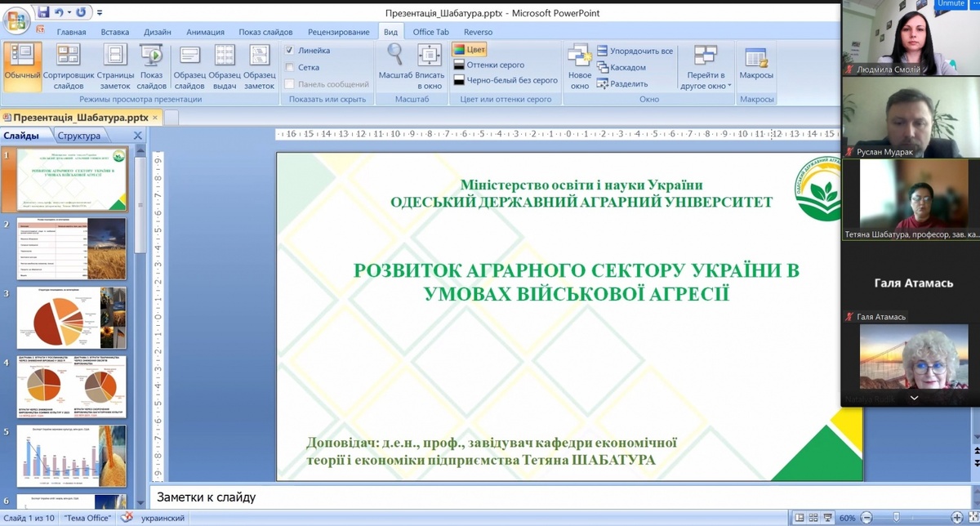Open Образец слайдов master view
The image size is (980, 526).
189,67
